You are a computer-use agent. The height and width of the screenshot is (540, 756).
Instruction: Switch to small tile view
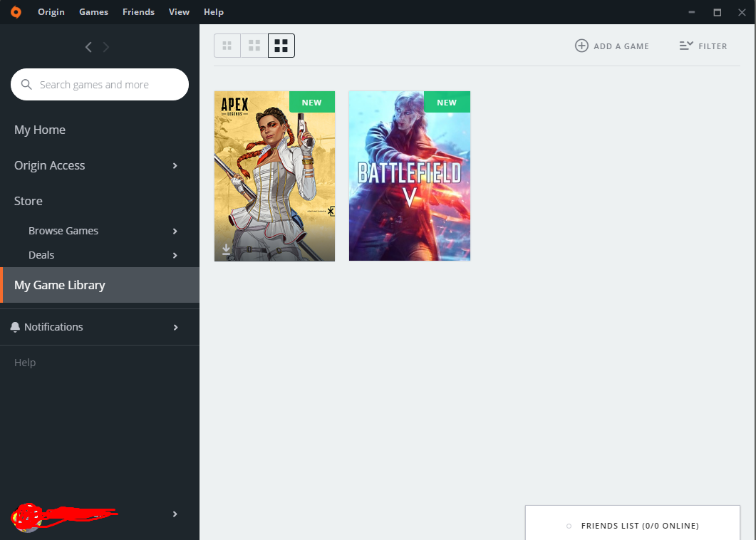[x=227, y=46]
